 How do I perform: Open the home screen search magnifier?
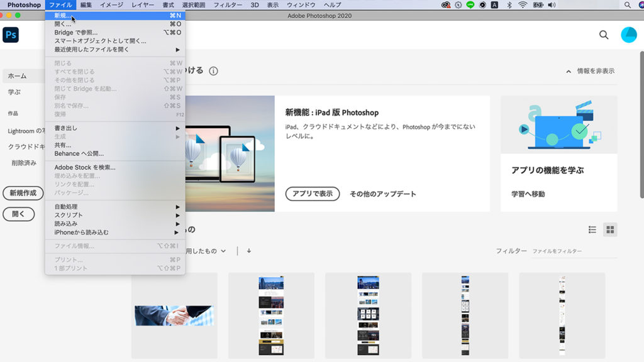tap(604, 35)
